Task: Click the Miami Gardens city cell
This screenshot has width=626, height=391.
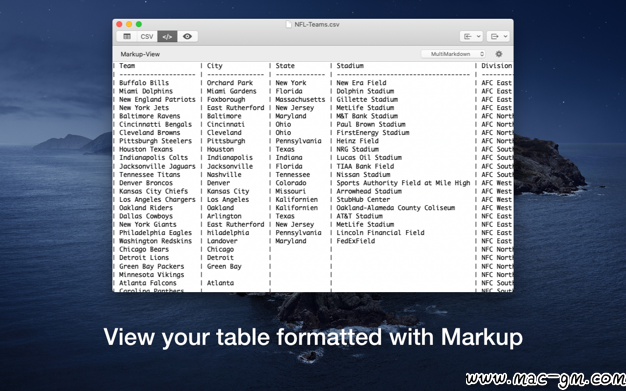Action: [x=232, y=91]
